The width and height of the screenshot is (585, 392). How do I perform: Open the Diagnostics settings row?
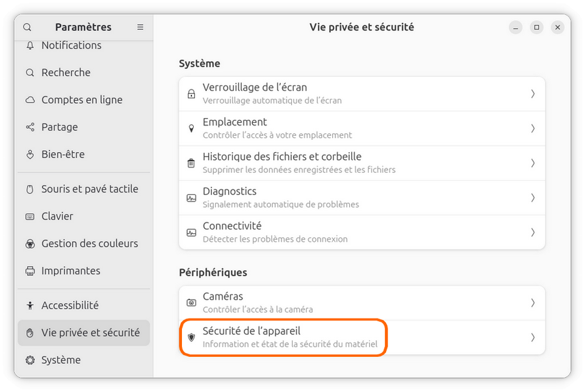[361, 198]
